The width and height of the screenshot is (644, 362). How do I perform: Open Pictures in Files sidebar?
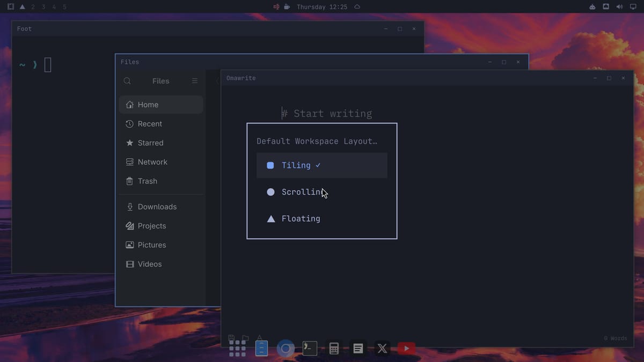pyautogui.click(x=161, y=245)
